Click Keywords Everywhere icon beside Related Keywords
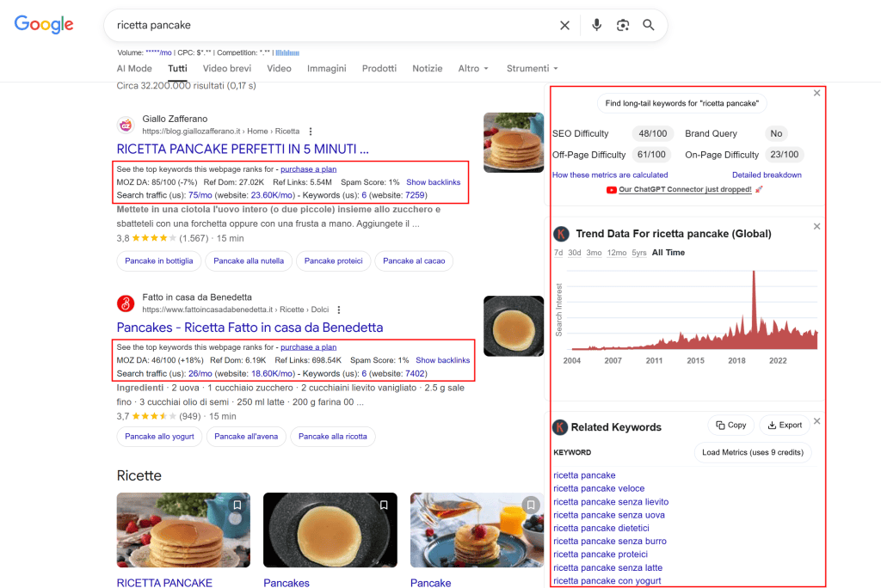The height and width of the screenshot is (588, 881). 560,427
